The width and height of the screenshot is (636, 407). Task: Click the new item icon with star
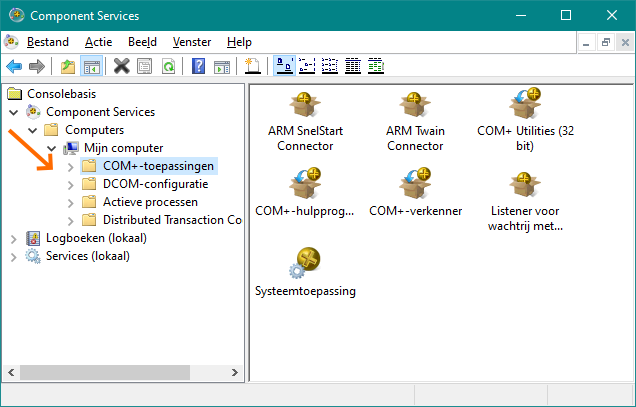(x=252, y=66)
